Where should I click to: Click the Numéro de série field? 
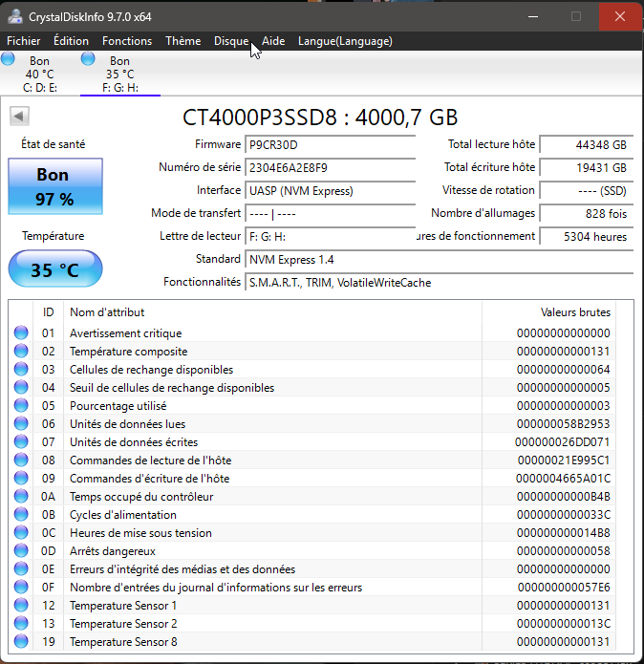tap(330, 167)
